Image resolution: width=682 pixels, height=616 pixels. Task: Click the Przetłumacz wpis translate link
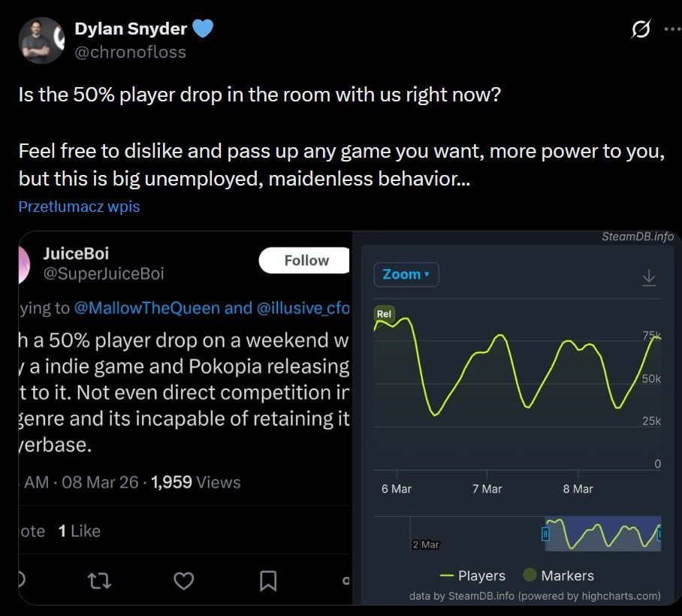pyautogui.click(x=79, y=207)
